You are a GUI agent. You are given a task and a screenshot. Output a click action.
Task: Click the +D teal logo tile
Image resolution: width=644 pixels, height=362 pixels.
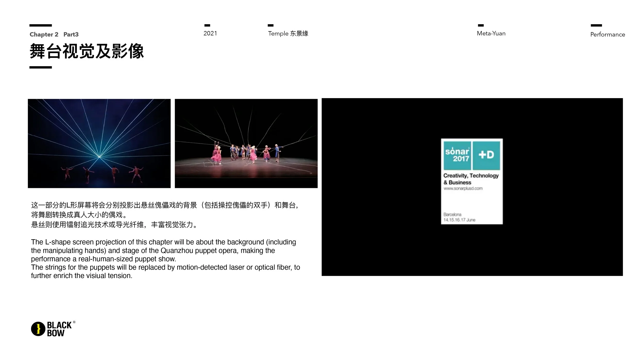click(x=486, y=155)
